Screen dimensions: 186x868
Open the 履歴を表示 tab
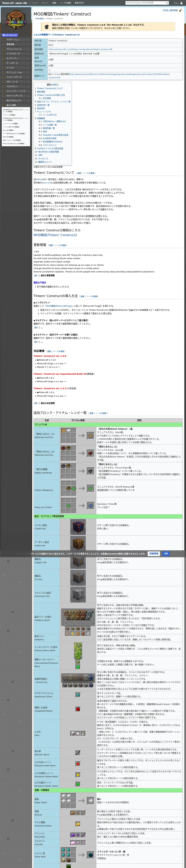pyautogui.click(x=79, y=3)
